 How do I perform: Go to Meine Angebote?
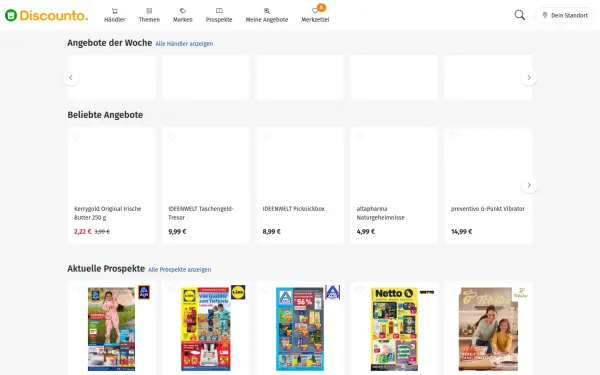267,15
